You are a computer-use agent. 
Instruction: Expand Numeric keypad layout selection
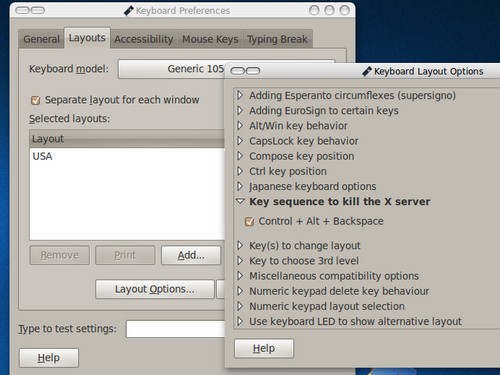[x=240, y=306]
